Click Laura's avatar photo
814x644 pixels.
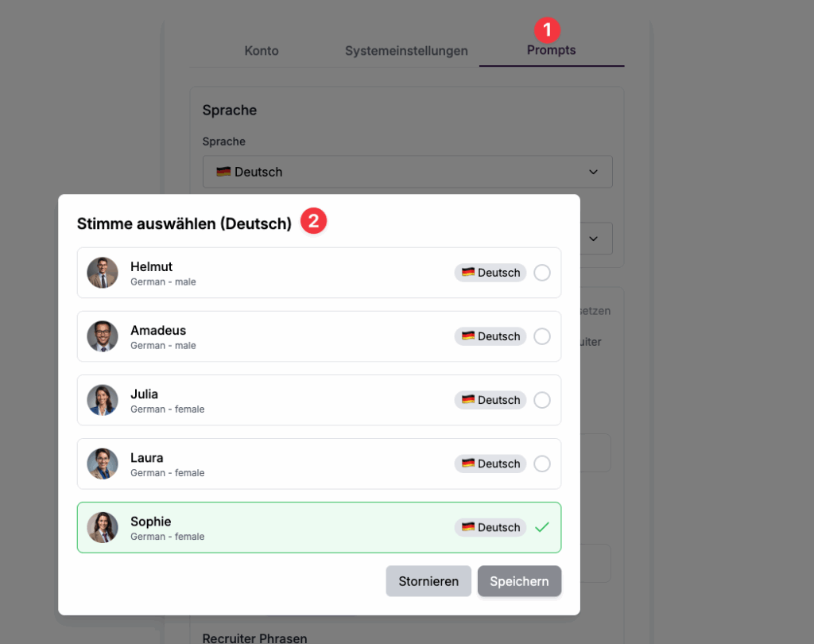(x=103, y=464)
